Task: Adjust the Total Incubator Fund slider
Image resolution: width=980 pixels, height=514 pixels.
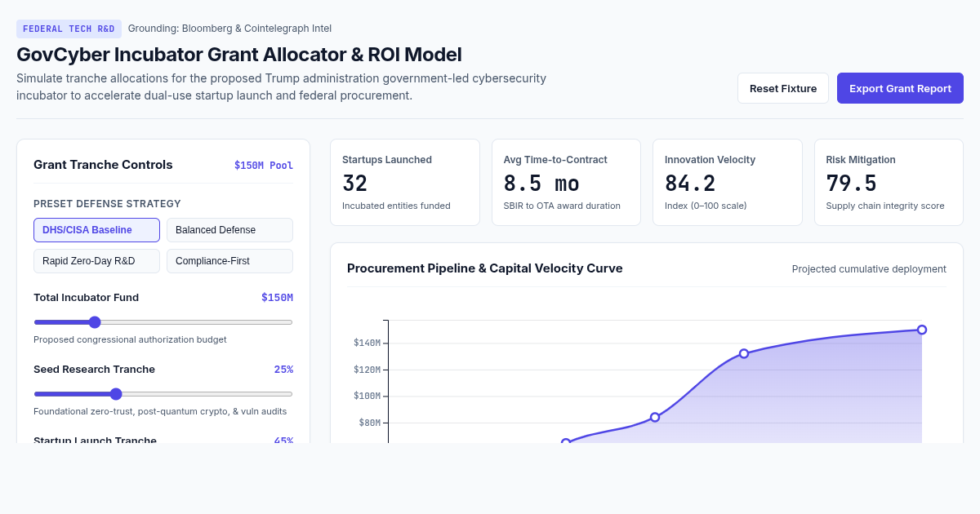Action: coord(163,322)
